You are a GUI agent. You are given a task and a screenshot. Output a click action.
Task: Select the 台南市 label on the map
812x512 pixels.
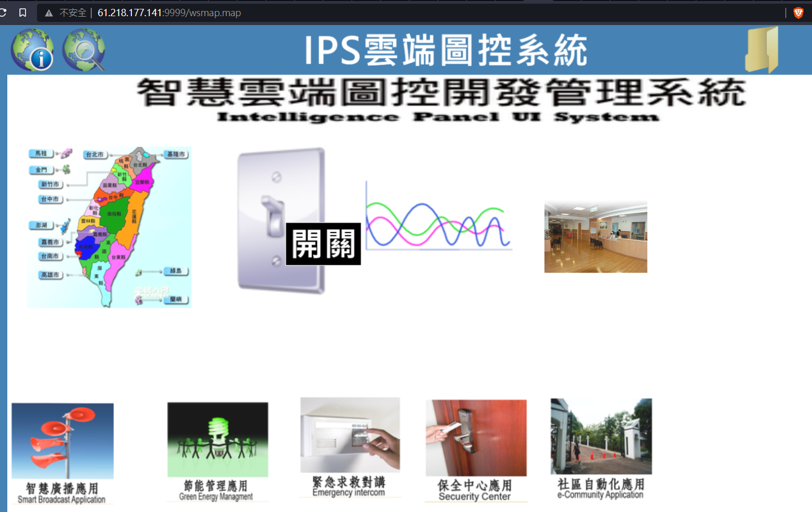[51, 256]
